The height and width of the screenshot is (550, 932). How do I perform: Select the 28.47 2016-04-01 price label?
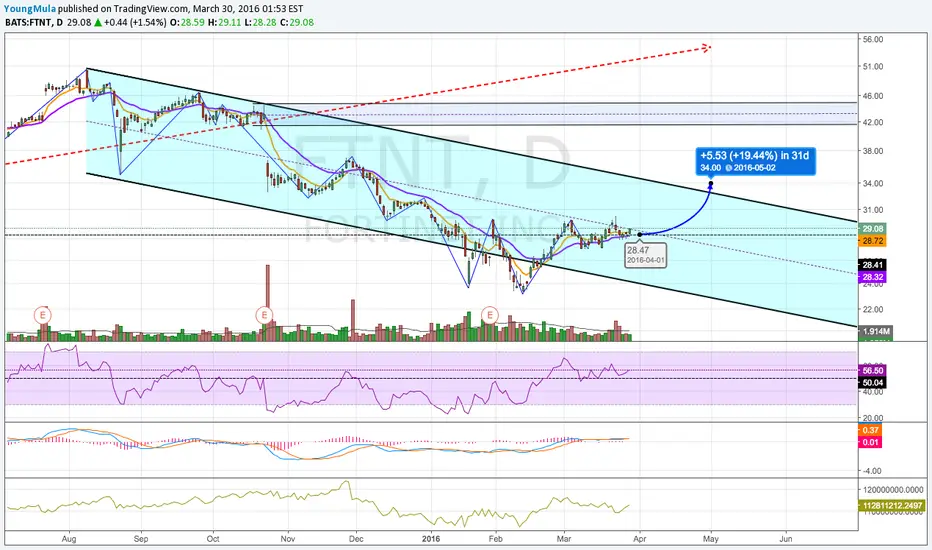646,256
